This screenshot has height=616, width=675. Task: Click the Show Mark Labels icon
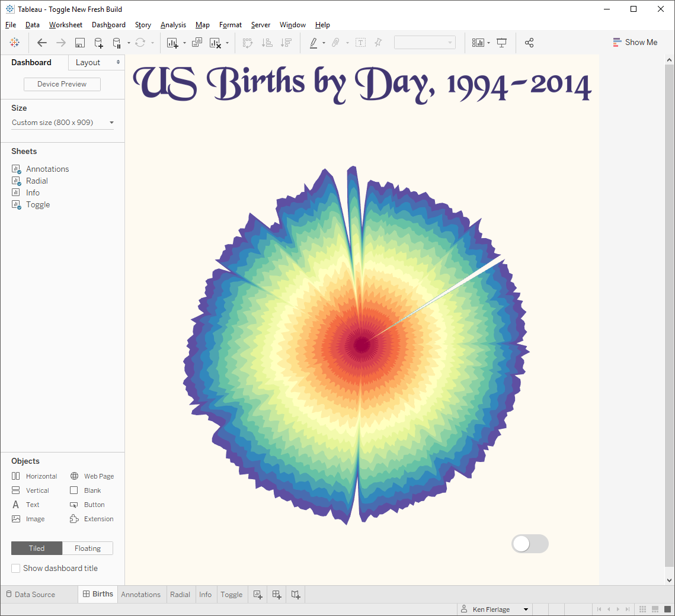(x=360, y=42)
